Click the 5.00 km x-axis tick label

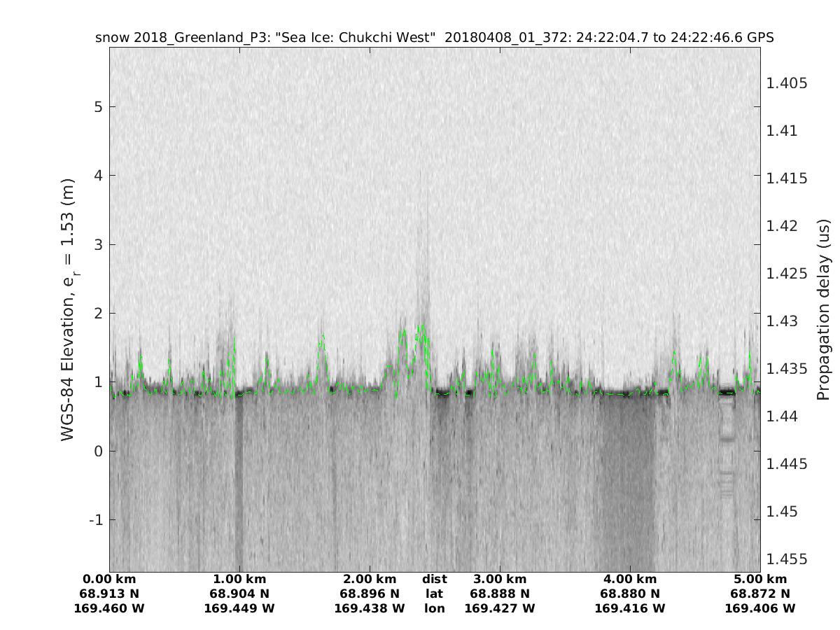pos(760,579)
